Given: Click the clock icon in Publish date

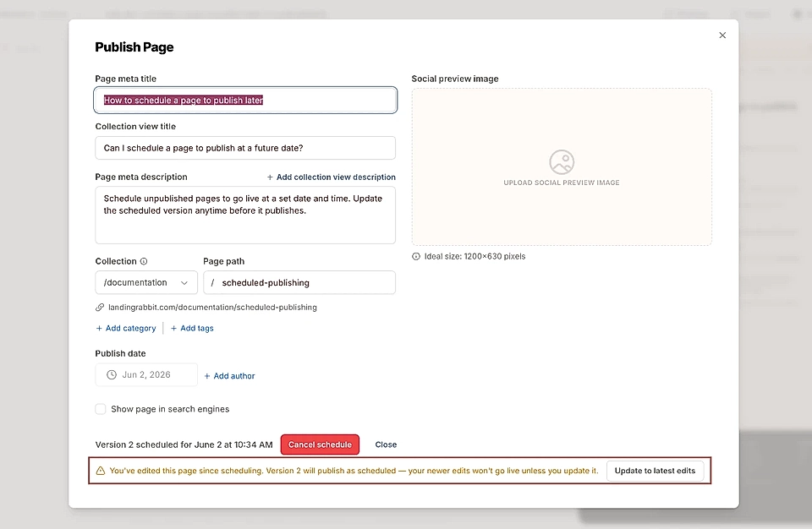Looking at the screenshot, I should 112,374.
